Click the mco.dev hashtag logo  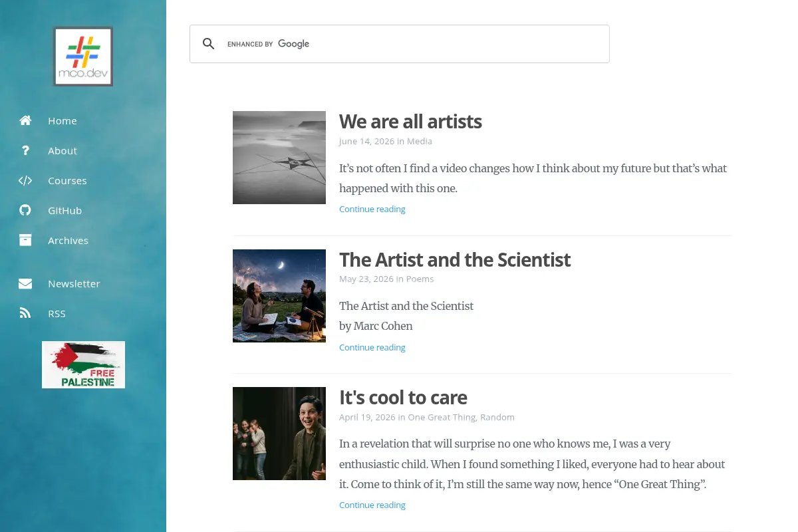pos(83,57)
